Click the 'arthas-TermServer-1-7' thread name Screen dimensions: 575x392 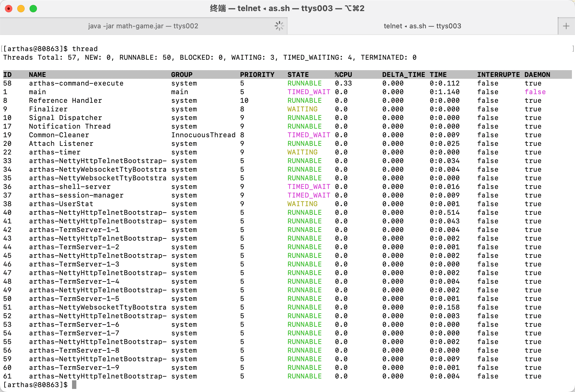(74, 333)
